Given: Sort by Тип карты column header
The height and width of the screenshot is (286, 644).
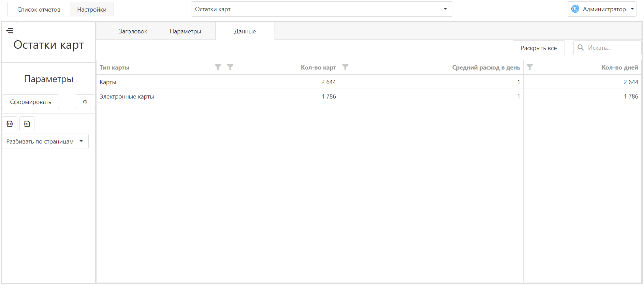Looking at the screenshot, I should 115,67.
